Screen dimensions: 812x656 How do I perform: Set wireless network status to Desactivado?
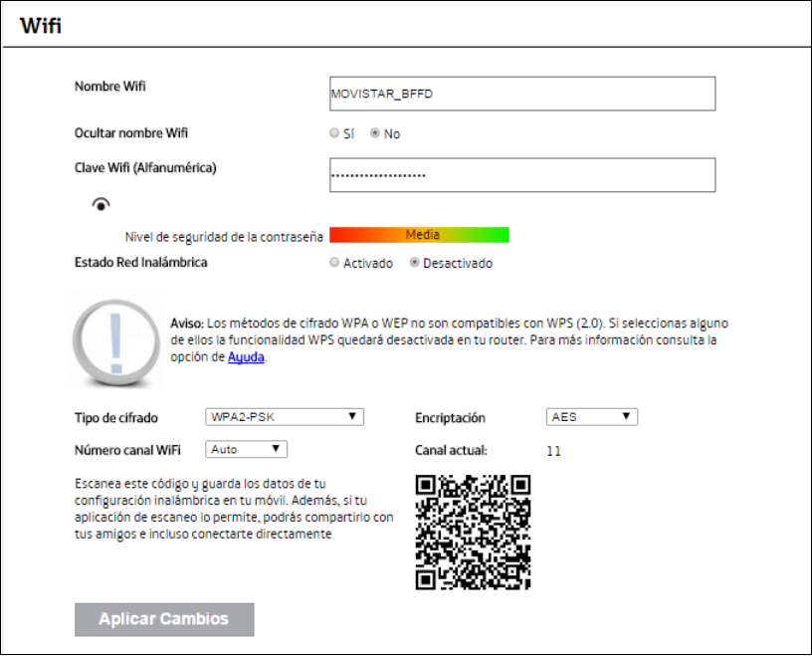tap(414, 263)
